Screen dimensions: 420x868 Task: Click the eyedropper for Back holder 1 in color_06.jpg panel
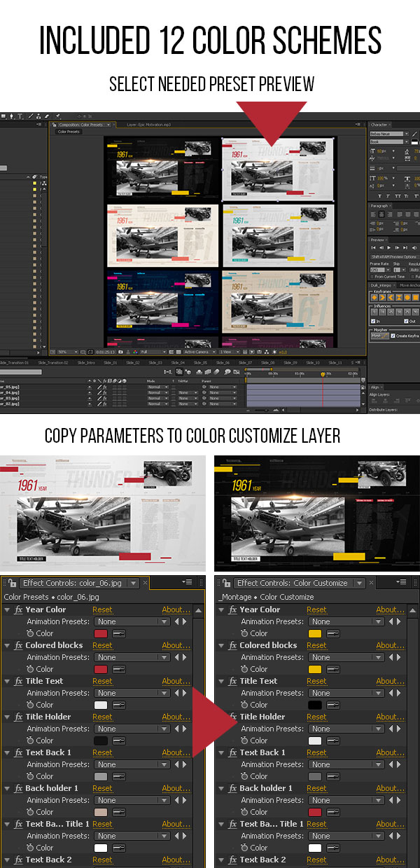click(118, 812)
